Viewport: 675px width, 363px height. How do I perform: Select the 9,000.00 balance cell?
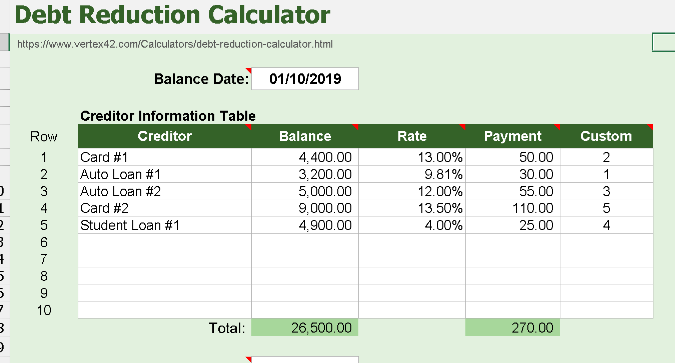[x=305, y=208]
